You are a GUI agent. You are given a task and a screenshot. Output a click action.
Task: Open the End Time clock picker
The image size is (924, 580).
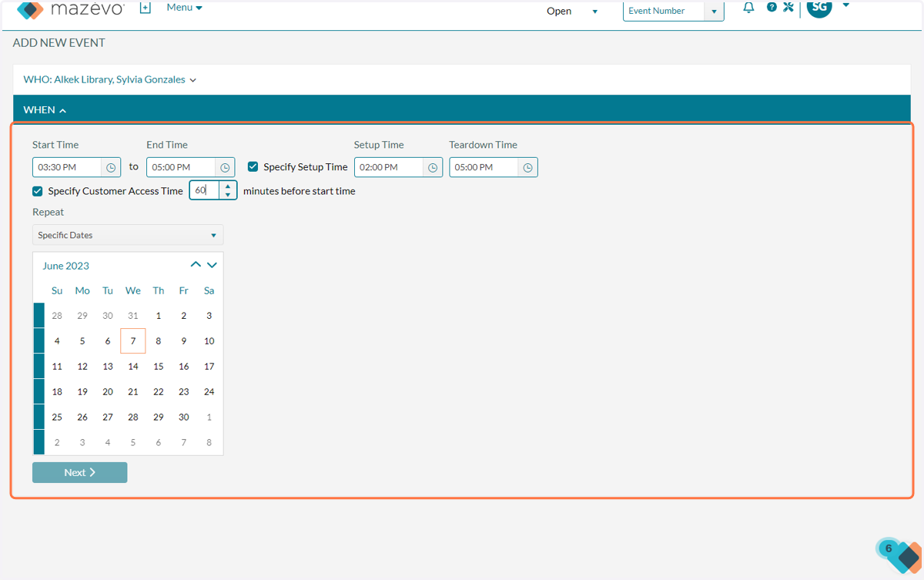click(225, 167)
